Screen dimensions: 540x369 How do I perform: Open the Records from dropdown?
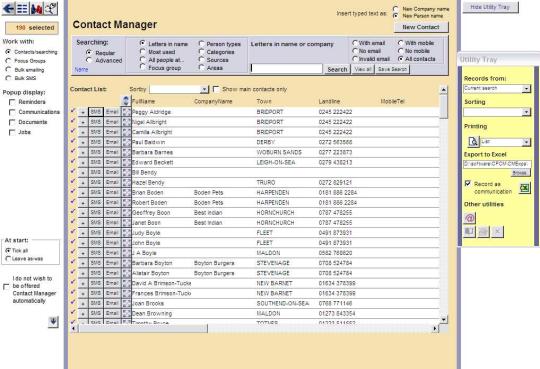tap(526, 89)
